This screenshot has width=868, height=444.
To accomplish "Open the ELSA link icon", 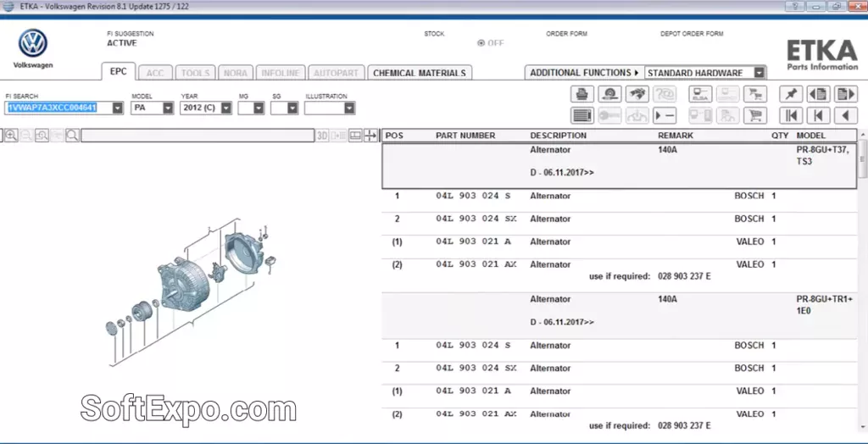I will [700, 94].
